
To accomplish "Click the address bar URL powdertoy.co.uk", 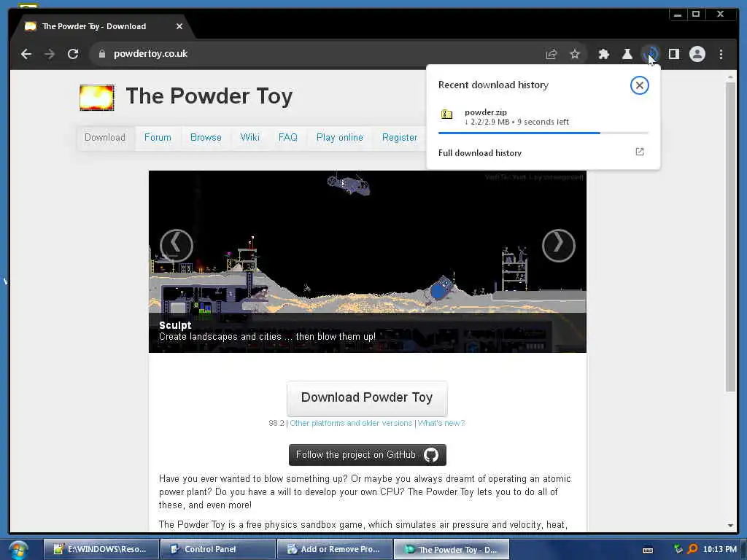I will [150, 54].
